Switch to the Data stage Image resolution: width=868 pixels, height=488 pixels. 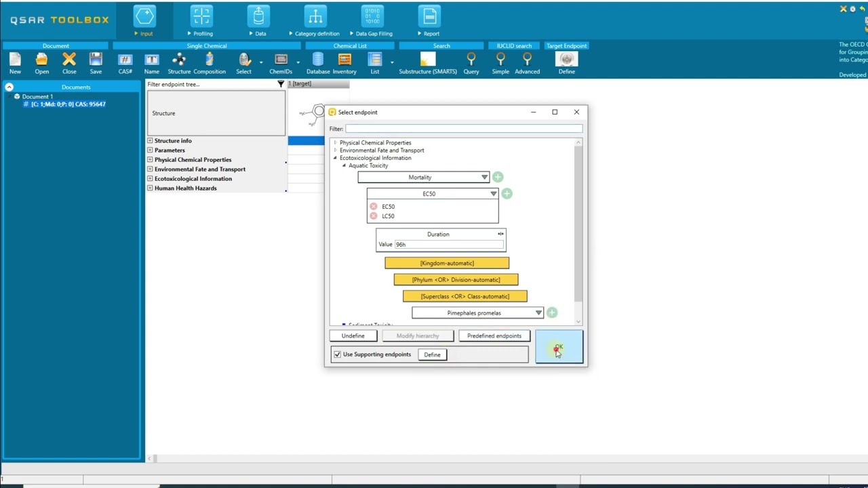[258, 20]
